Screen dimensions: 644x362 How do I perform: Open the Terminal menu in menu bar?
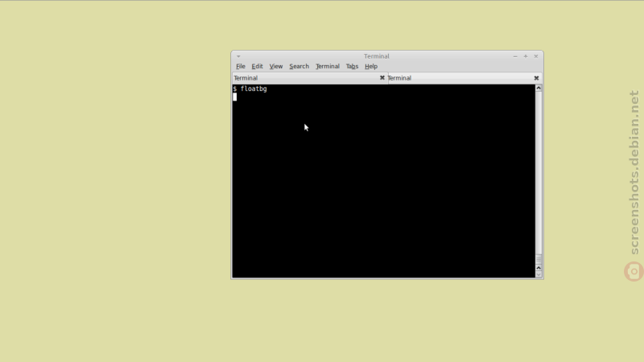coord(328,66)
